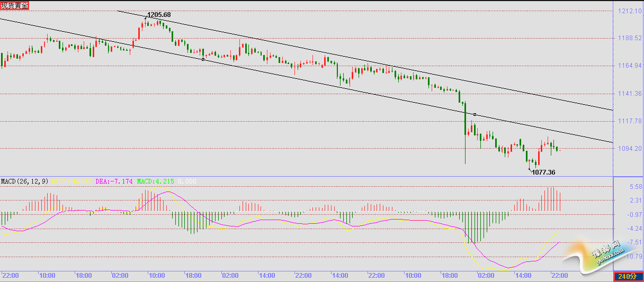Click the 5.58 MACD axis label
Image resolution: width=644 pixels, height=282 pixels.
[633, 187]
